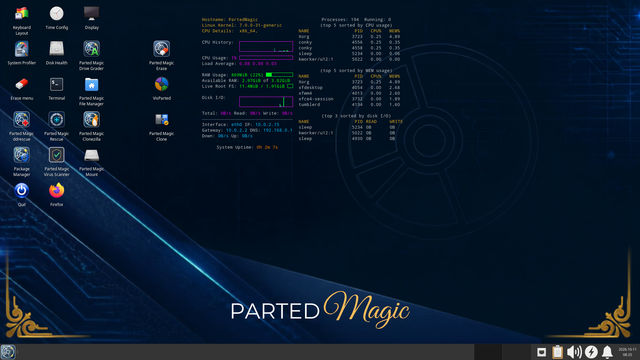Open Parted Magic Mount
The image size is (640, 360).
[91, 155]
